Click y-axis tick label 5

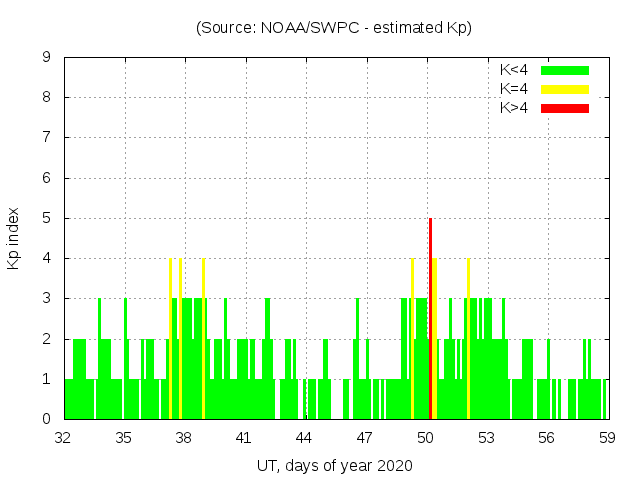point(46,218)
